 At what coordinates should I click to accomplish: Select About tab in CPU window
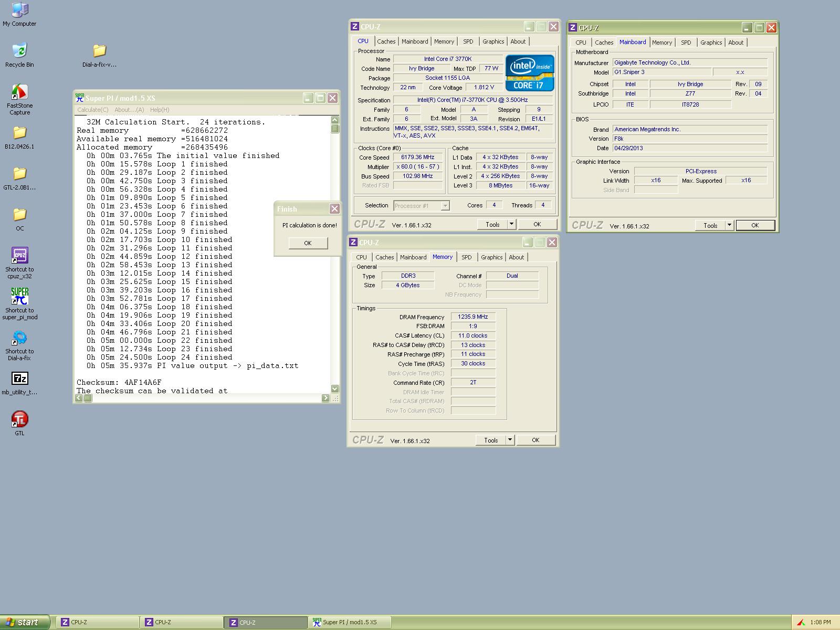pos(518,41)
